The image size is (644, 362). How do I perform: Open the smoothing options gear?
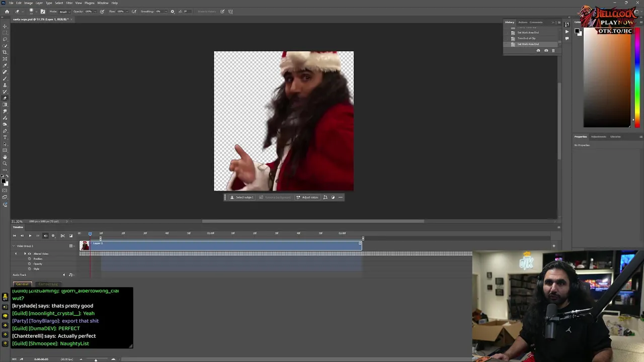tap(172, 11)
